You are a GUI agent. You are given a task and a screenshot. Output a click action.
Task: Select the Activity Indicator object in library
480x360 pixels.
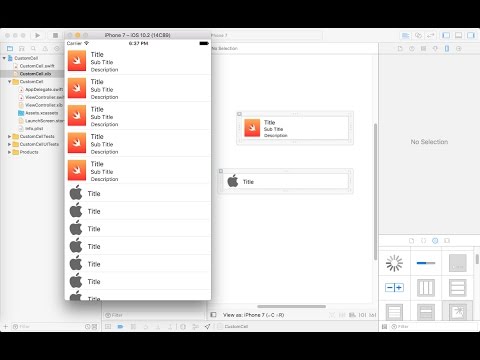click(394, 263)
